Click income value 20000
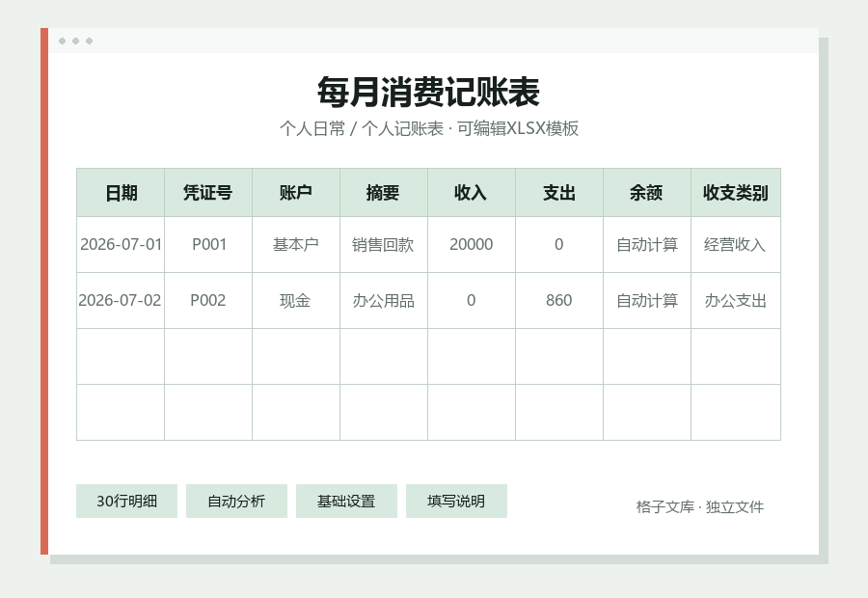This screenshot has height=598, width=868. coord(472,245)
